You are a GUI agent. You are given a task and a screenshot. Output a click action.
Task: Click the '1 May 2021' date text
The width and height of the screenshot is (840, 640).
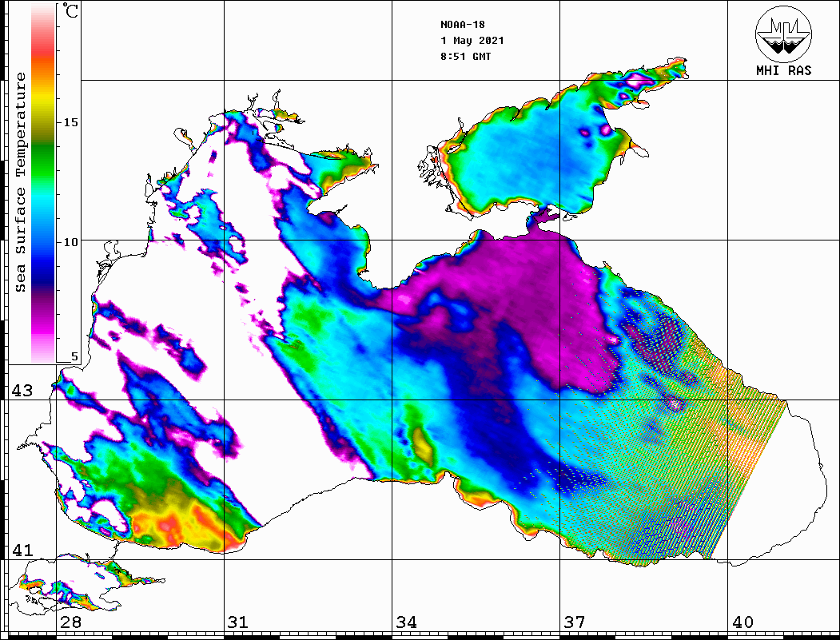[x=472, y=41]
